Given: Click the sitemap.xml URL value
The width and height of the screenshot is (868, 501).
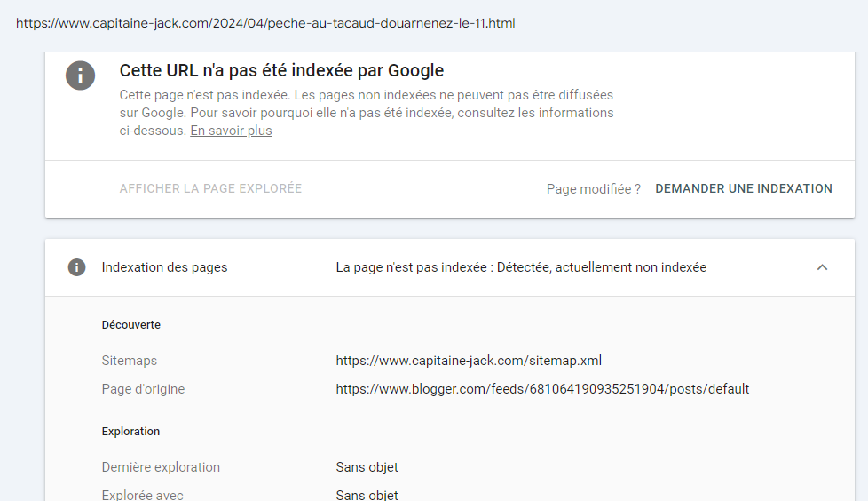Looking at the screenshot, I should click(469, 361).
